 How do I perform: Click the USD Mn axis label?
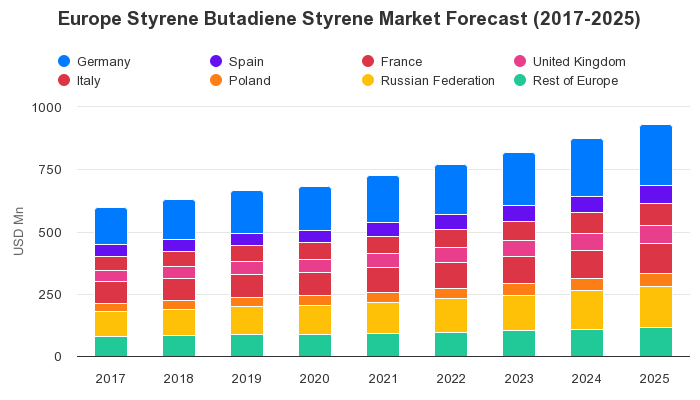(x=18, y=231)
